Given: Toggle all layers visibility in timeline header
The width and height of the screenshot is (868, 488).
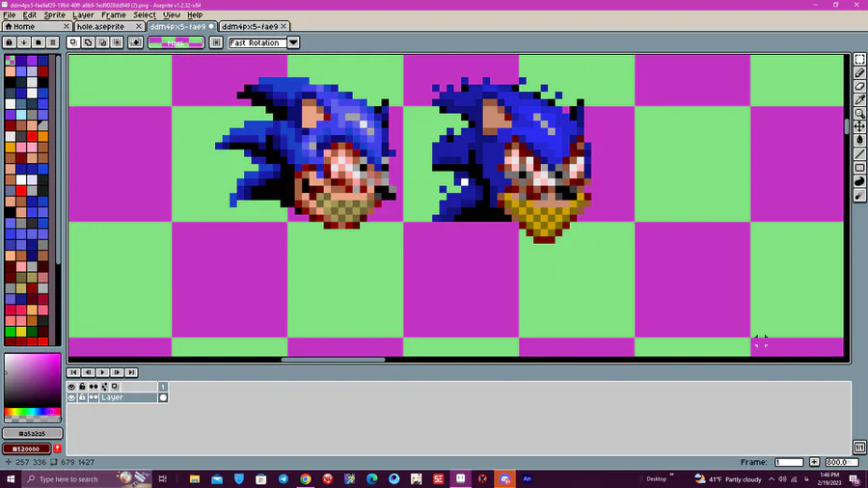Looking at the screenshot, I should 71,387.
